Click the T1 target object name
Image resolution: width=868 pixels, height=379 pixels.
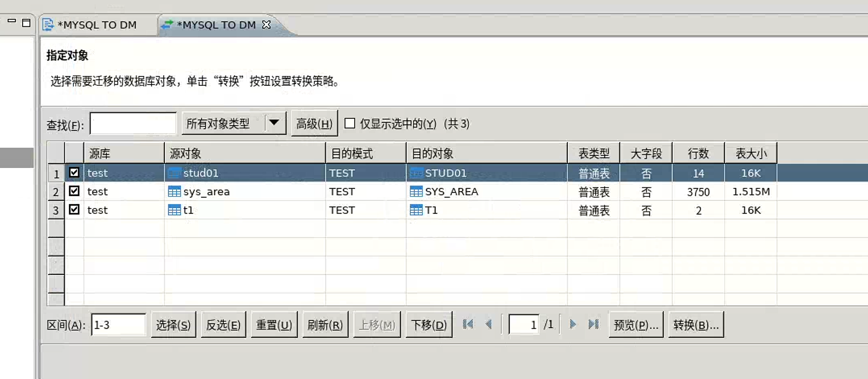(431, 210)
